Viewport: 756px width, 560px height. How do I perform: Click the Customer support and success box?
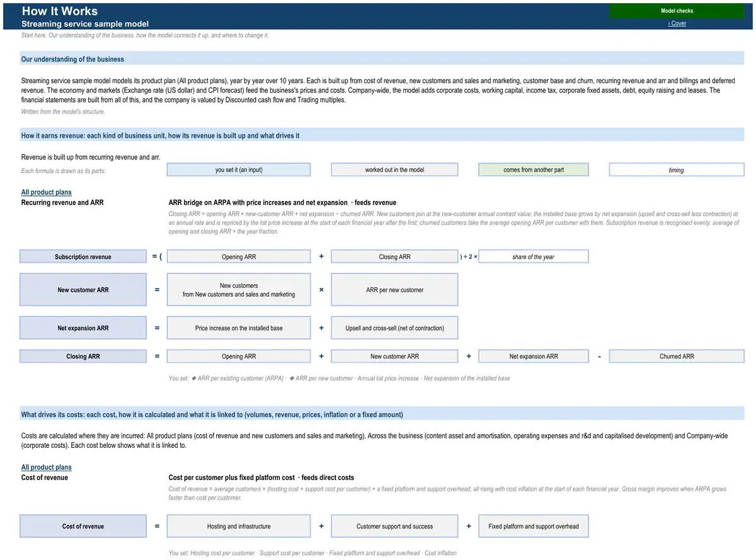point(394,527)
